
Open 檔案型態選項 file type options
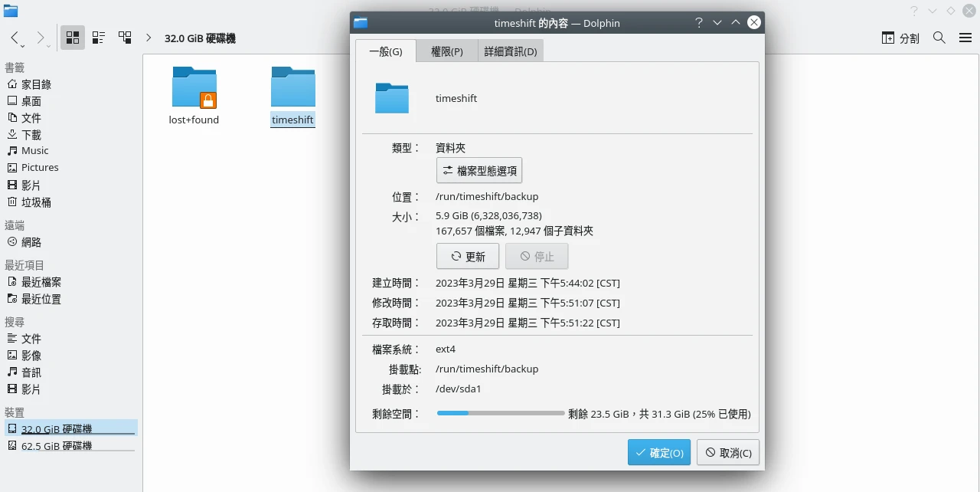[479, 171]
